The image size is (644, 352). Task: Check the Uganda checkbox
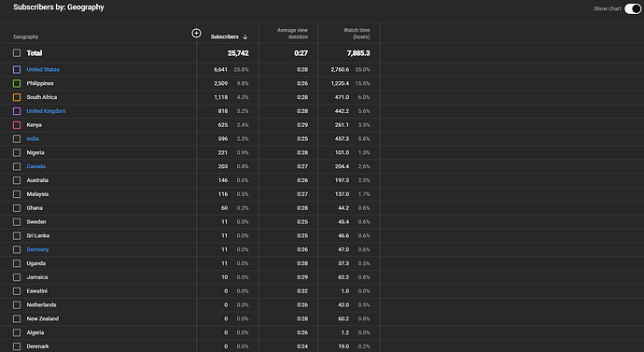[17, 263]
